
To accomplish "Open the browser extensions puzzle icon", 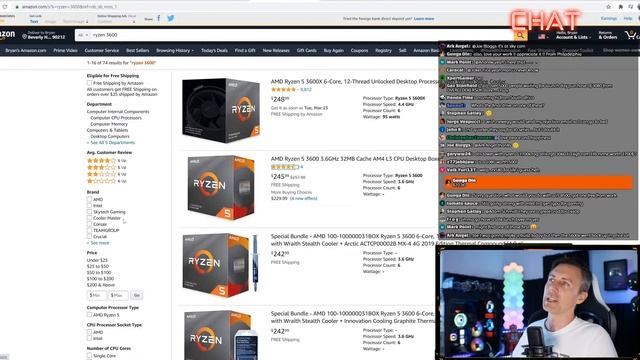I will click(x=621, y=7).
